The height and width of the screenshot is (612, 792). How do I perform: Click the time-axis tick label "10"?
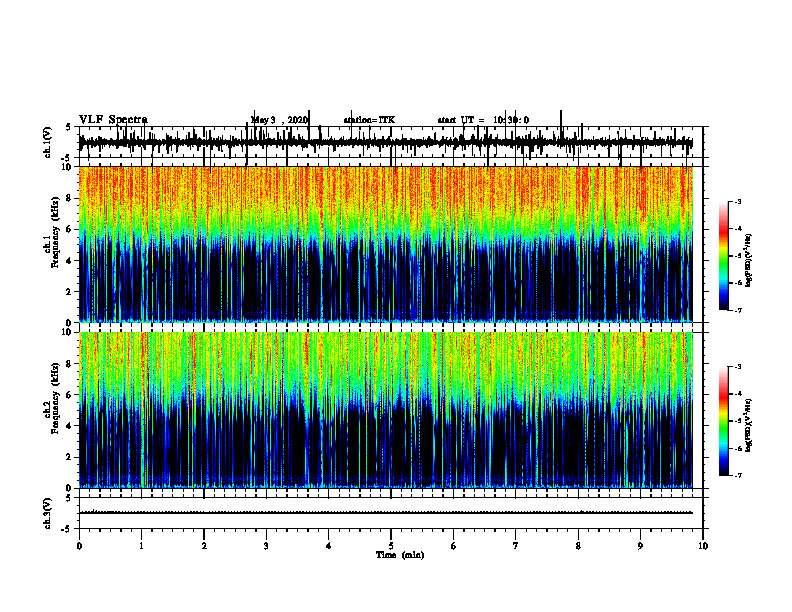(x=703, y=546)
